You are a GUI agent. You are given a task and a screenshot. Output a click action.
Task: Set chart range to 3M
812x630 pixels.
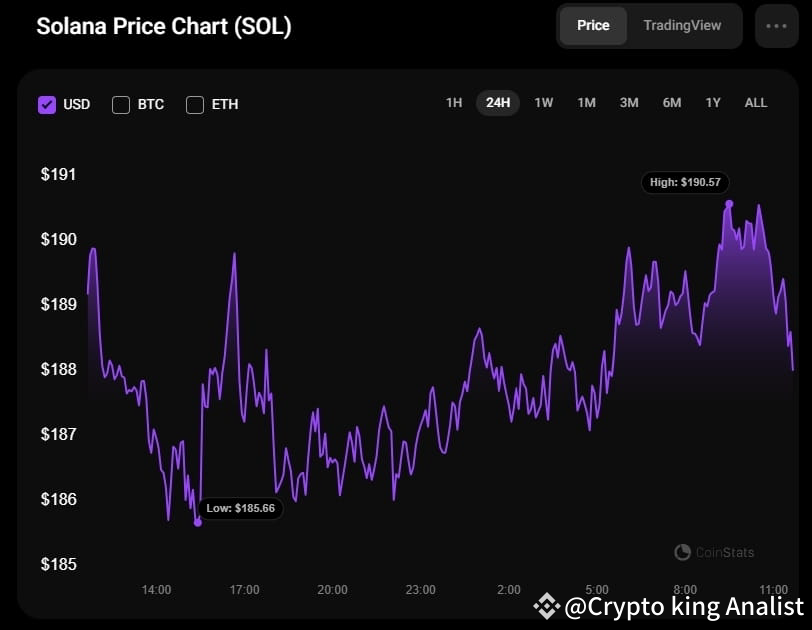tap(629, 103)
